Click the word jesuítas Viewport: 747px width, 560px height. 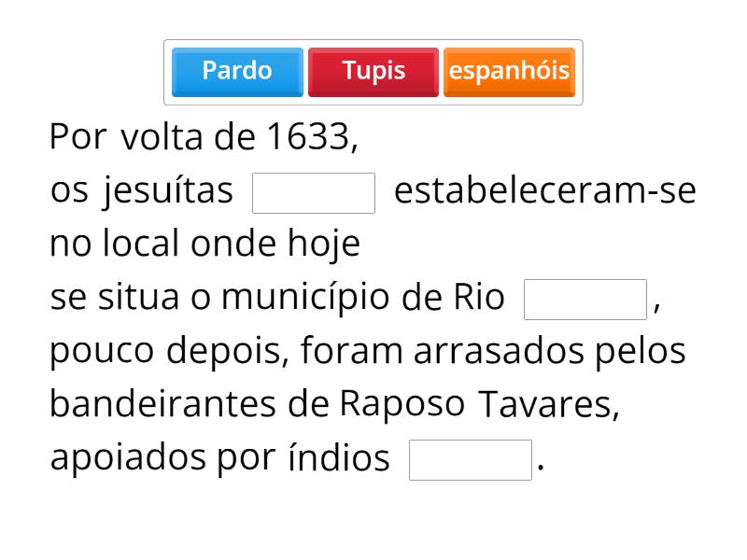tap(168, 191)
